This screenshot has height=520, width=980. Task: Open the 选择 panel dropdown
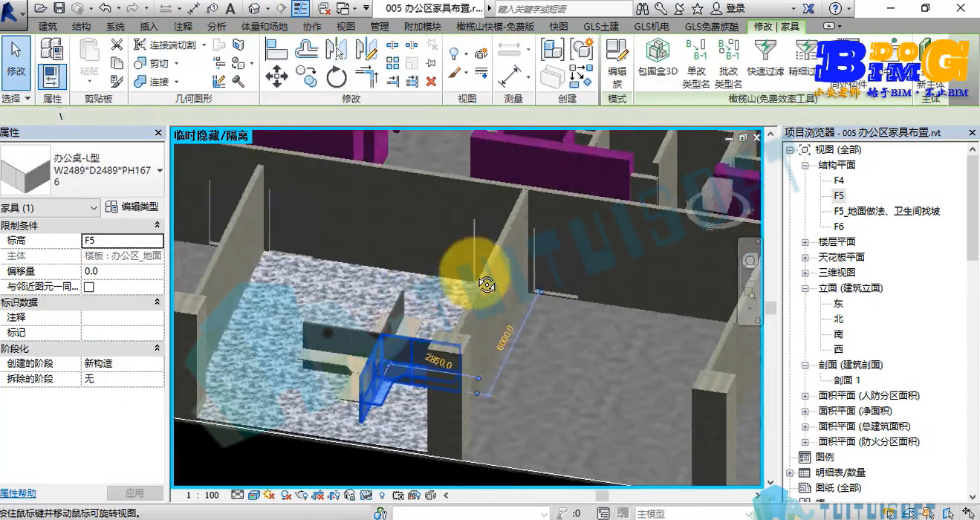click(x=16, y=99)
